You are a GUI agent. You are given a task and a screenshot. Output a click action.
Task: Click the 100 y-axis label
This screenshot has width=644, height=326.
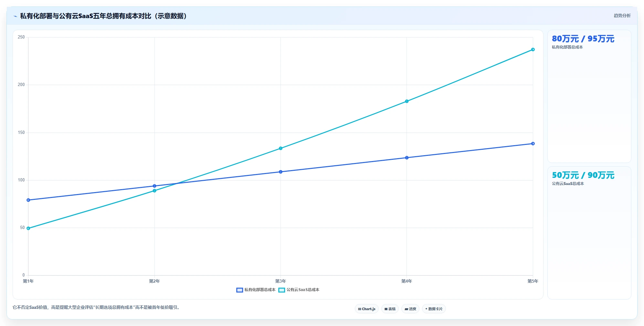coord(21,180)
